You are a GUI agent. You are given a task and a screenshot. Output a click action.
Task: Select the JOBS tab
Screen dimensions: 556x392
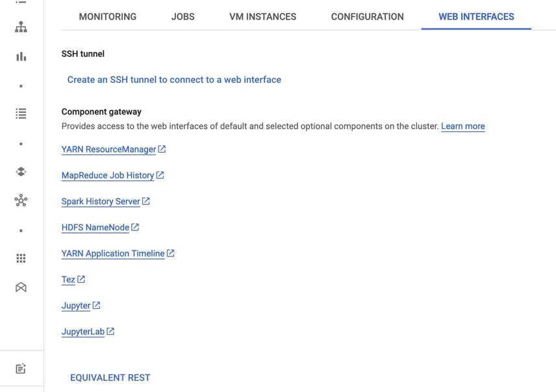point(183,17)
